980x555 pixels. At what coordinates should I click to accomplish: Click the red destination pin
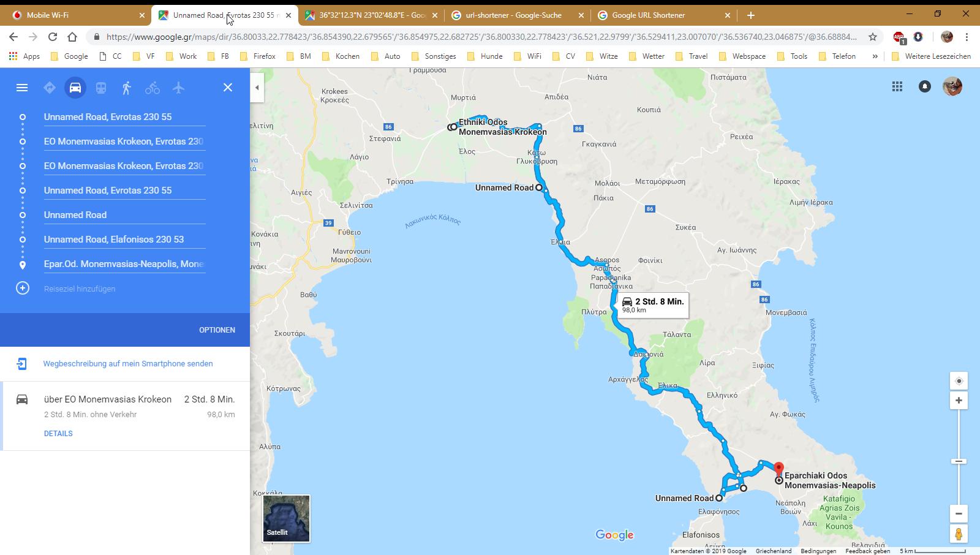[x=778, y=470]
